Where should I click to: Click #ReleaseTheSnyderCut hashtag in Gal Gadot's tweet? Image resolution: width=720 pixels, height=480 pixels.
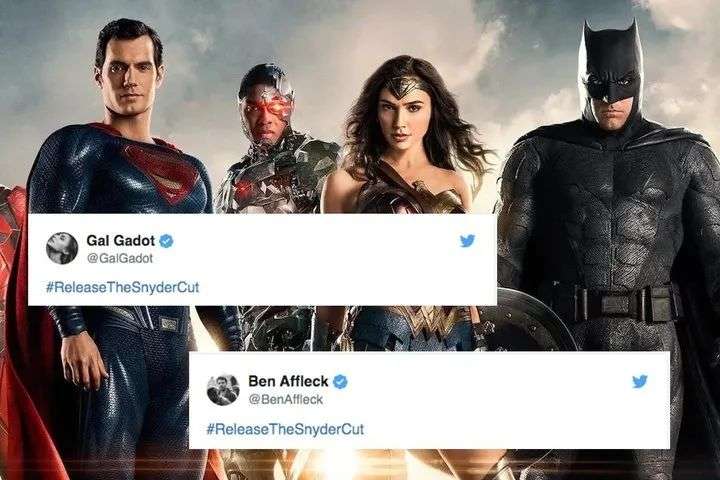coord(123,288)
